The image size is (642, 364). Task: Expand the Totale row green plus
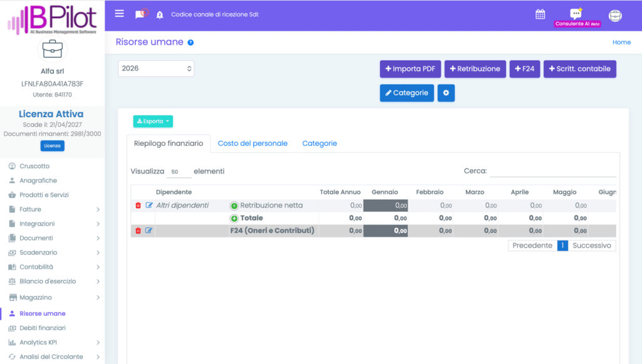(x=234, y=219)
